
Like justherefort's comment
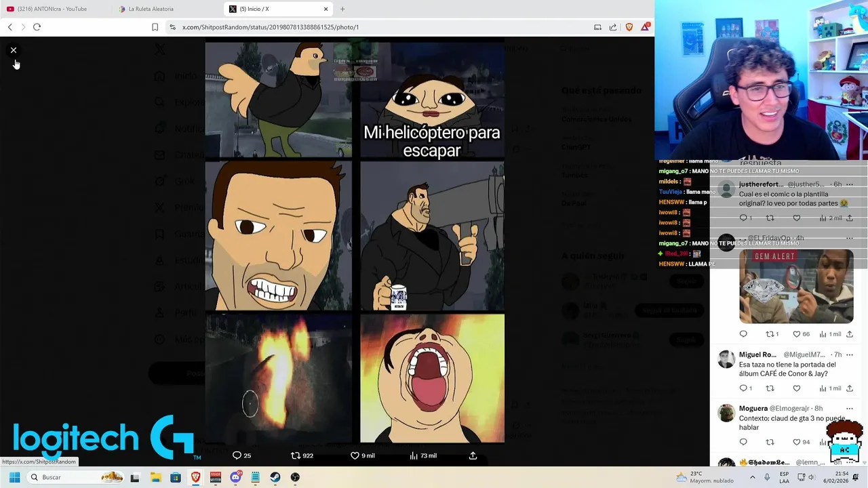797,218
